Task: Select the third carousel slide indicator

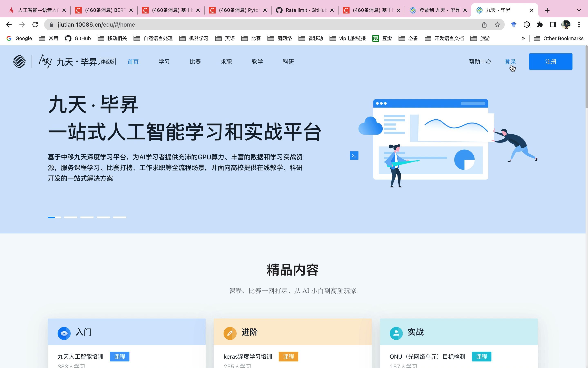Action: coord(87,217)
